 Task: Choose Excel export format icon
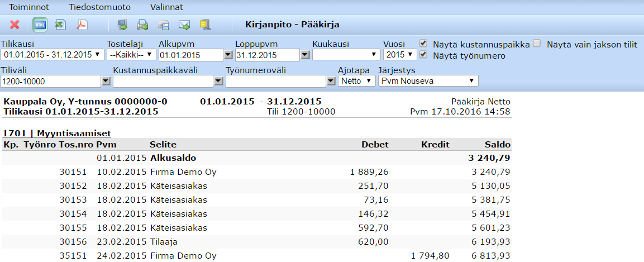[60, 25]
